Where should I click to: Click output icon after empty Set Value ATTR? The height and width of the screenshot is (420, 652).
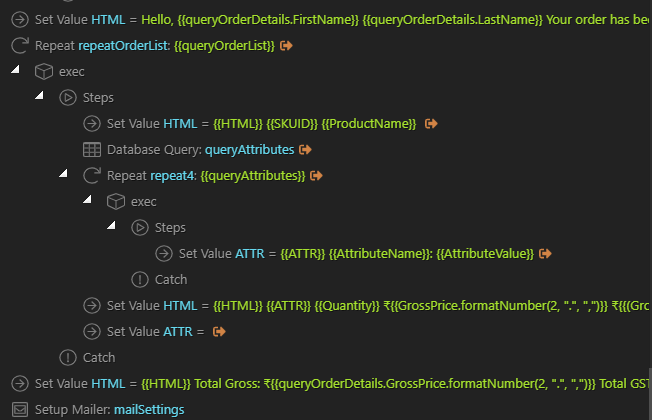[x=219, y=331]
